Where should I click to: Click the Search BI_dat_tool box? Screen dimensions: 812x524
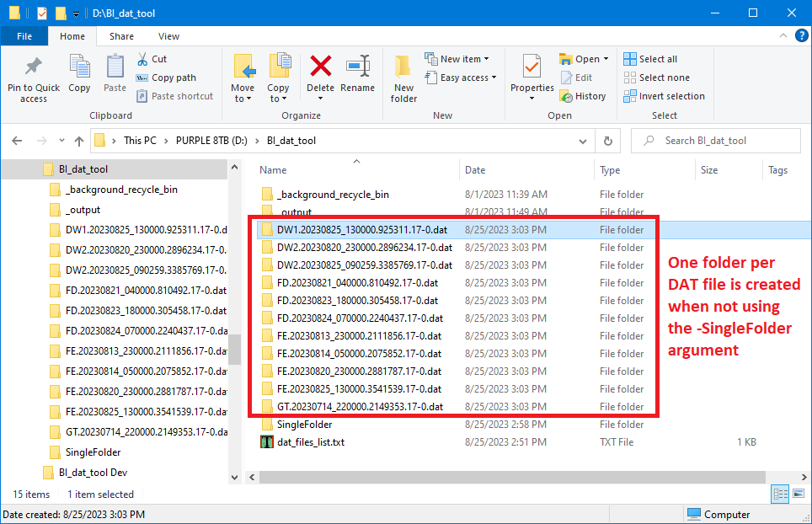(716, 141)
